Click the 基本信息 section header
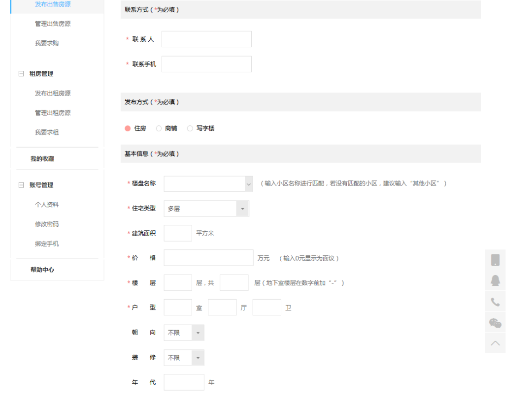 click(x=300, y=154)
